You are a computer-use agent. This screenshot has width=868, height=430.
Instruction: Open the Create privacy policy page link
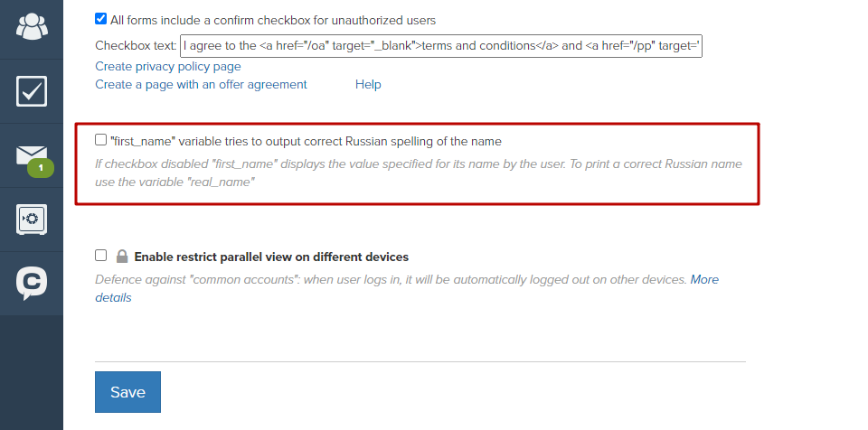(168, 67)
